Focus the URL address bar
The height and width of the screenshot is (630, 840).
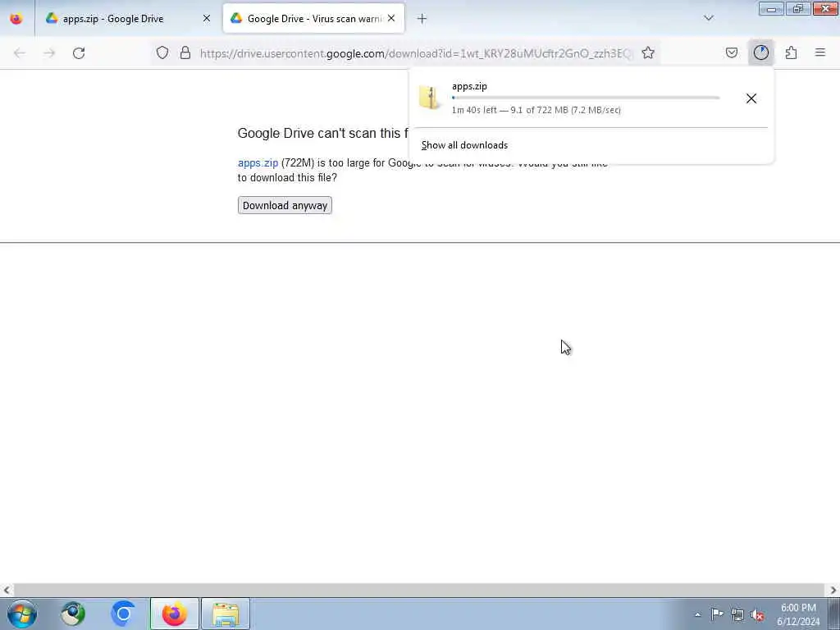pos(416,53)
